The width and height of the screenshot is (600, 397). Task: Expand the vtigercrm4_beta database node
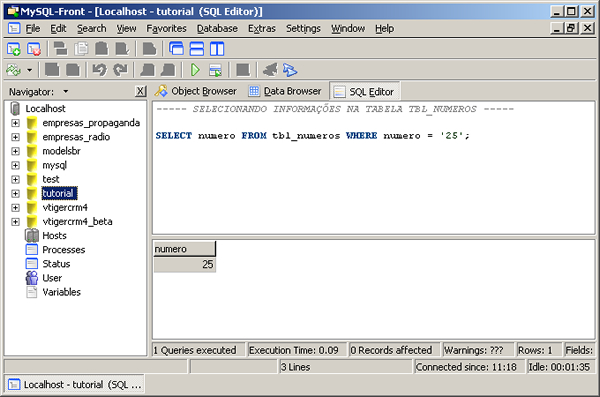pos(15,222)
